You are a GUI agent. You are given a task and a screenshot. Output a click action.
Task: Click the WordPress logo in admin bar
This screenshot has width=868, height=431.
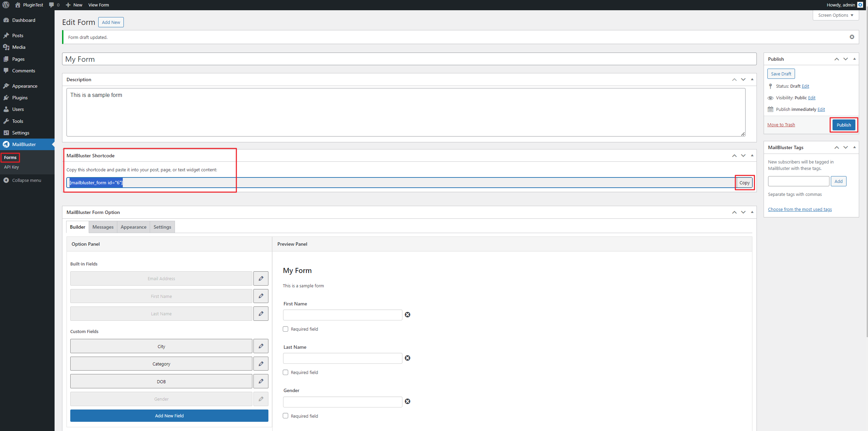(x=6, y=5)
